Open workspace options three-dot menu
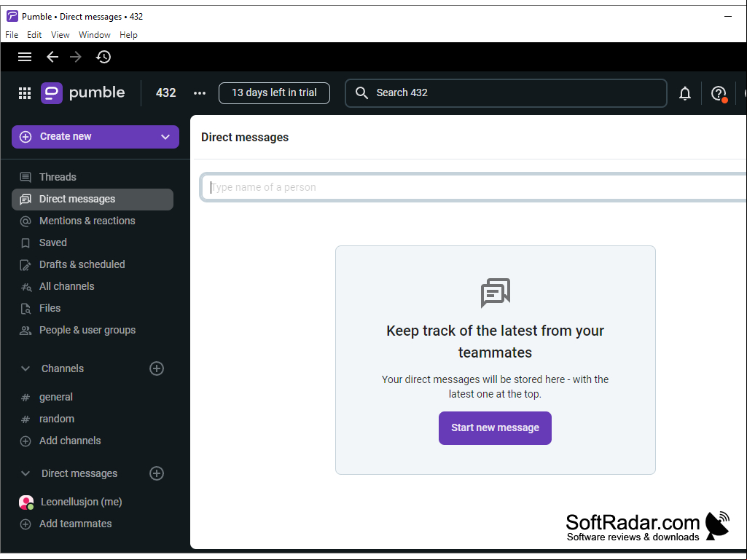747x560 pixels. (x=200, y=93)
